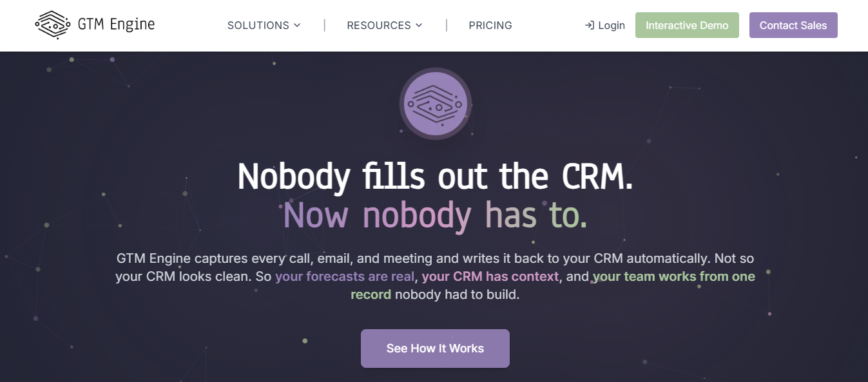Open the 'your forecasts are real' link

(344, 276)
